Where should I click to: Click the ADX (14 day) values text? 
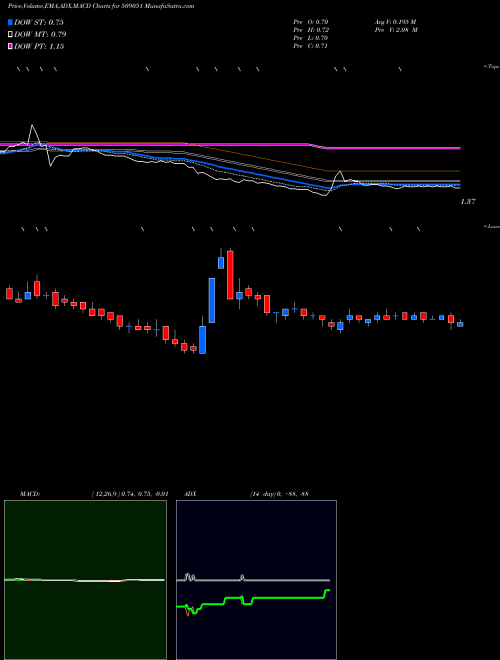278,494
